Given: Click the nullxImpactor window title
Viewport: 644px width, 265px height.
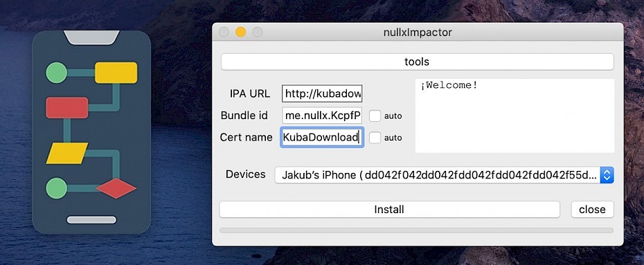Looking at the screenshot, I should [x=418, y=32].
